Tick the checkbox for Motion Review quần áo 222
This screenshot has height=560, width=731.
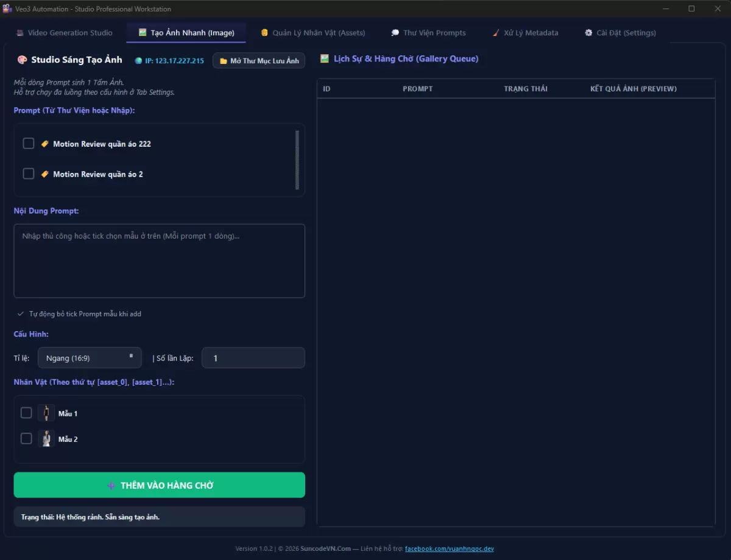(x=28, y=143)
